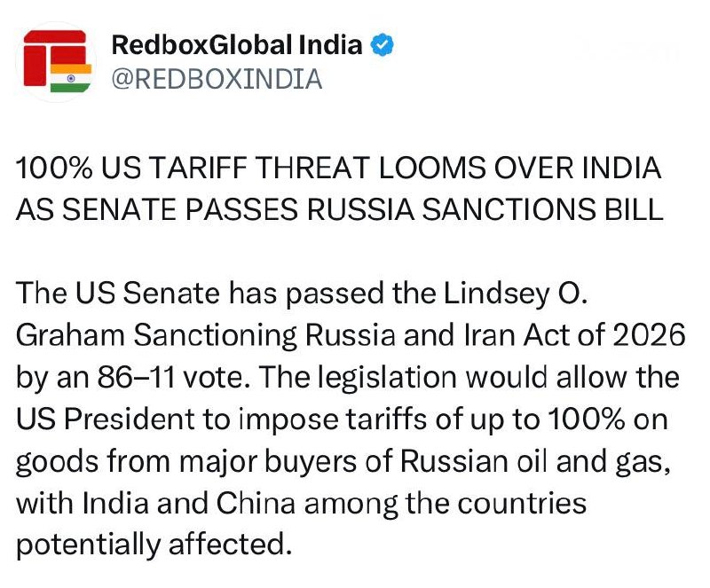Click the headline line starting '100% US TARIFF'
Viewport: 710px width, 588px height.
[339, 168]
